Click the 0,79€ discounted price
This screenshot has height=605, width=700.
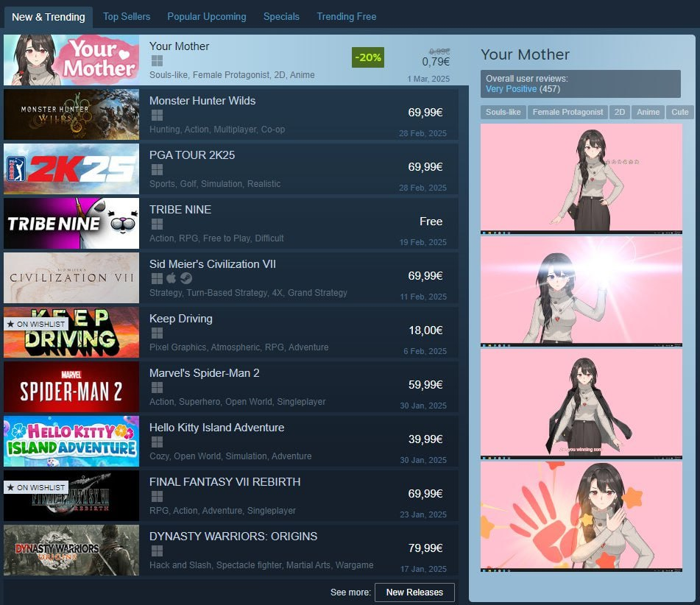coord(436,62)
